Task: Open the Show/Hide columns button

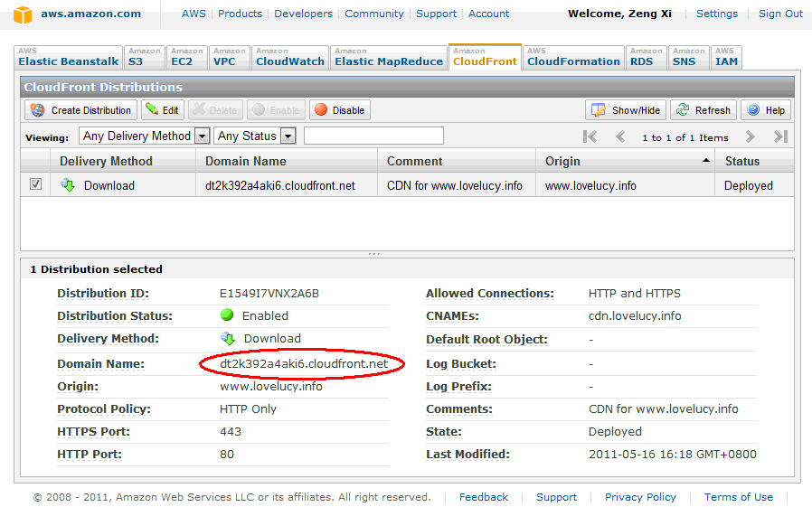Action: coord(626,110)
